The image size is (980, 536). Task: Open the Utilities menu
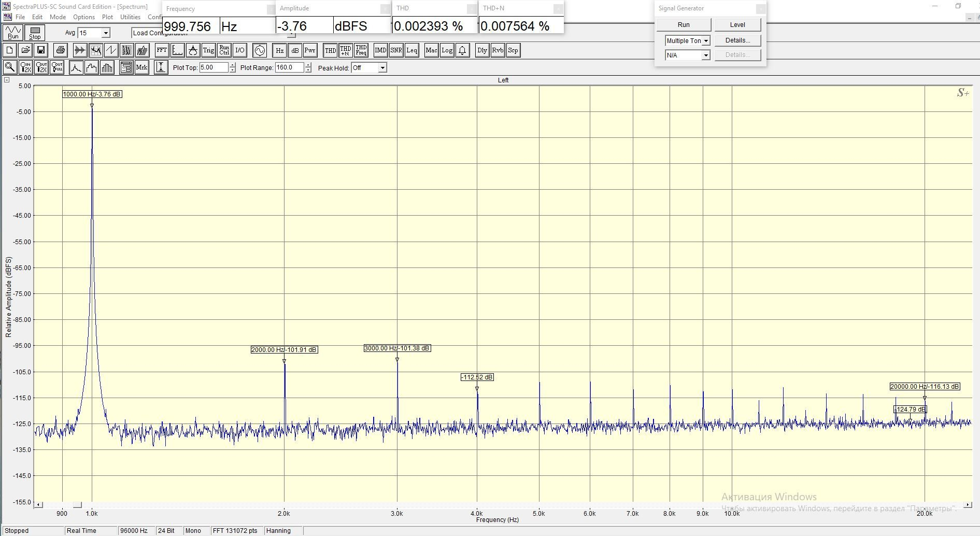point(130,17)
